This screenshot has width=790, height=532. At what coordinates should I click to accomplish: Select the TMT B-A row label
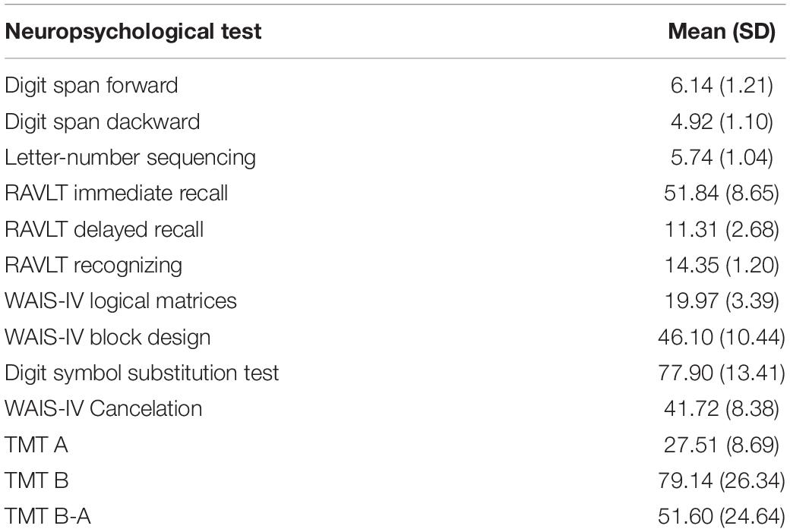pos(47,517)
